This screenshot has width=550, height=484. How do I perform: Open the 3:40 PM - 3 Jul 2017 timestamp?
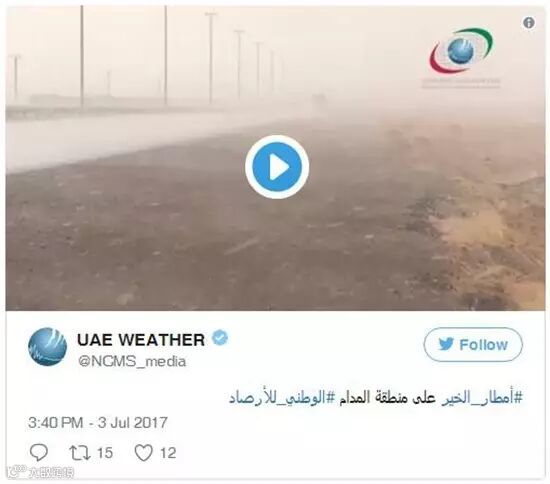point(98,423)
